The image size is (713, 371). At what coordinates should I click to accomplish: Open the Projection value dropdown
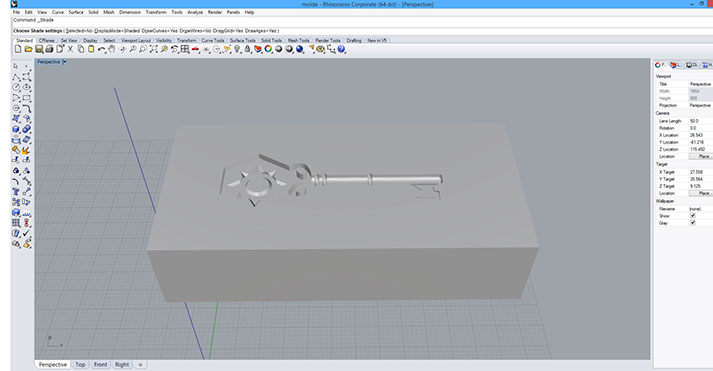[700, 105]
